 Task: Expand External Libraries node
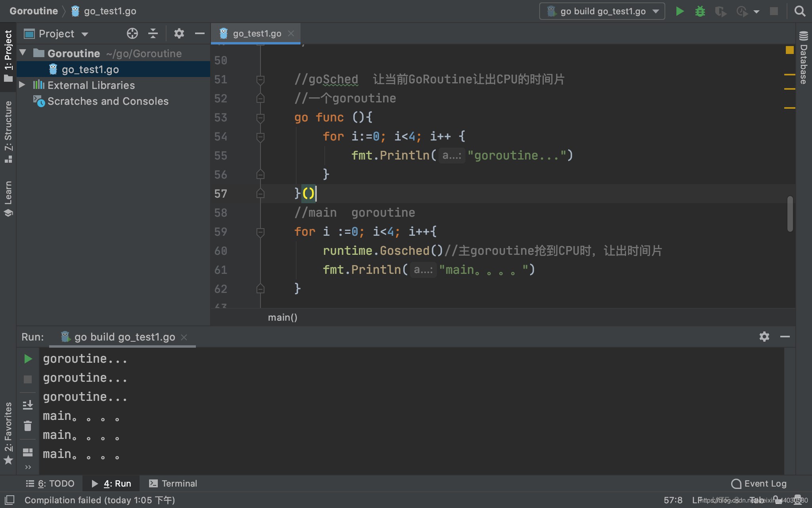(x=22, y=85)
